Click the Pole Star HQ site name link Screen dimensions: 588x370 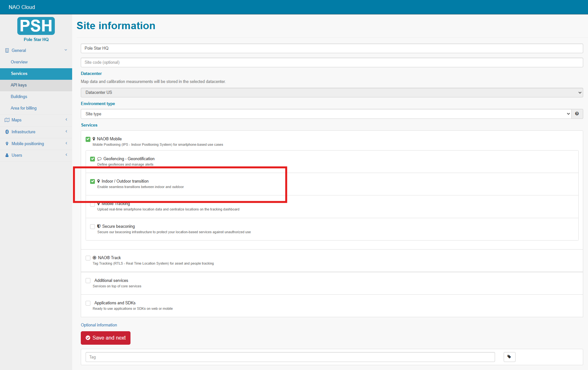[x=36, y=39]
